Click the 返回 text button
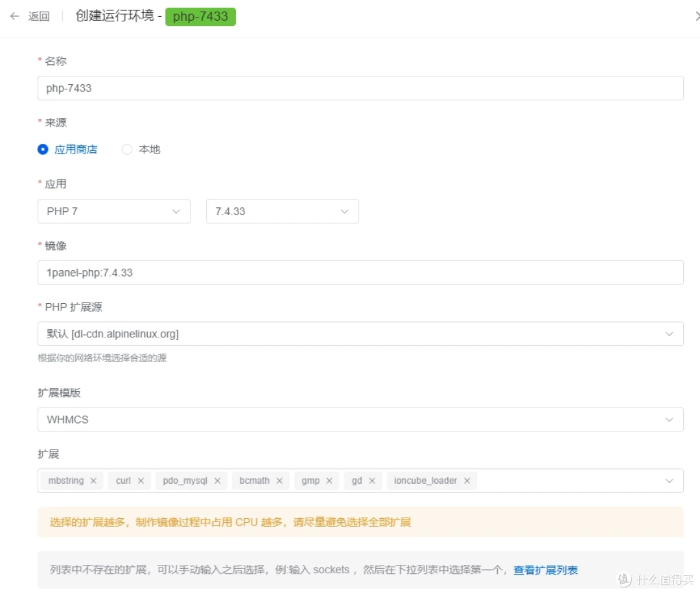 [x=39, y=16]
